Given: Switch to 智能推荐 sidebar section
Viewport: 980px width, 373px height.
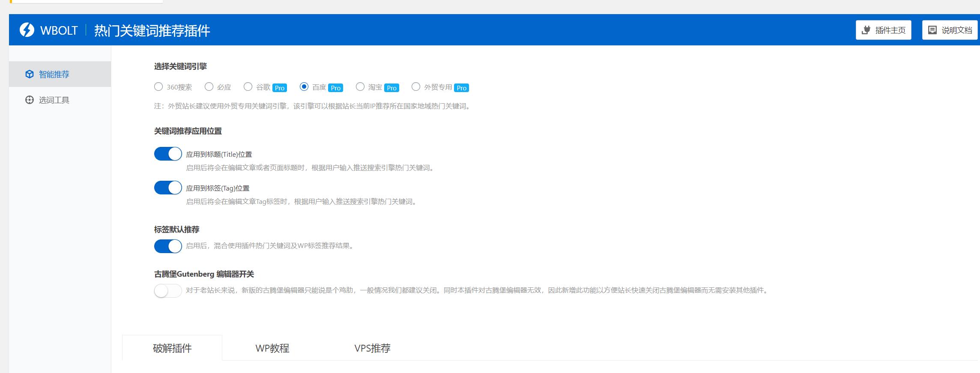Looking at the screenshot, I should 60,74.
